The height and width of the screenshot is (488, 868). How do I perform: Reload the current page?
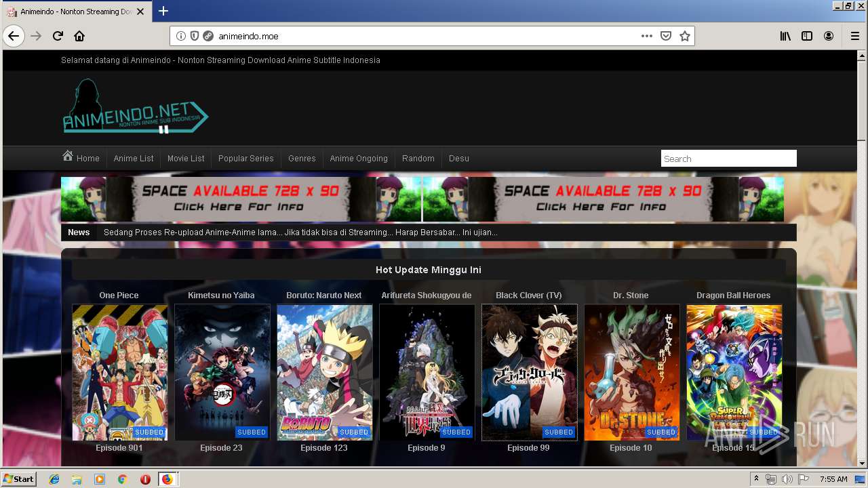[x=58, y=36]
